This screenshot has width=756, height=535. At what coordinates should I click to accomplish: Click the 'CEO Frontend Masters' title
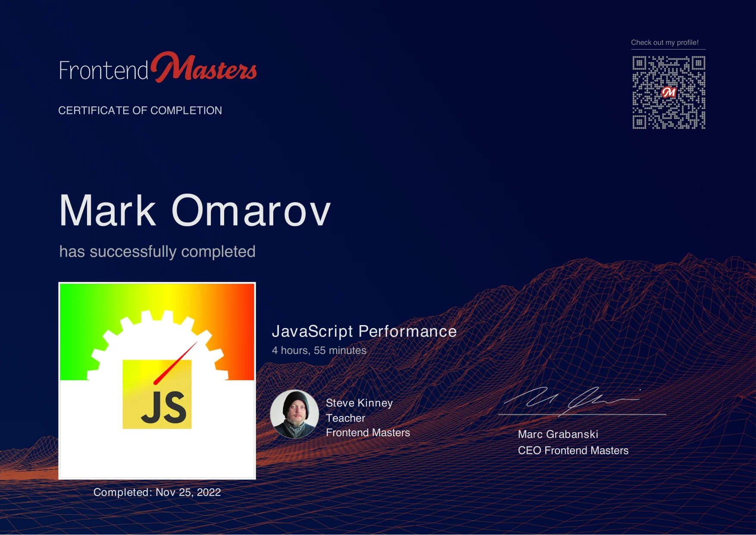(x=573, y=451)
